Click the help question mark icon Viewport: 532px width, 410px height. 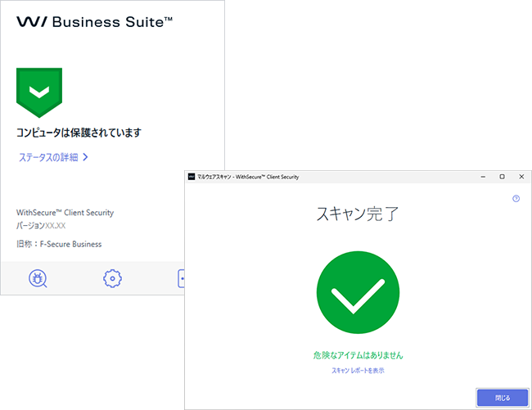(516, 199)
